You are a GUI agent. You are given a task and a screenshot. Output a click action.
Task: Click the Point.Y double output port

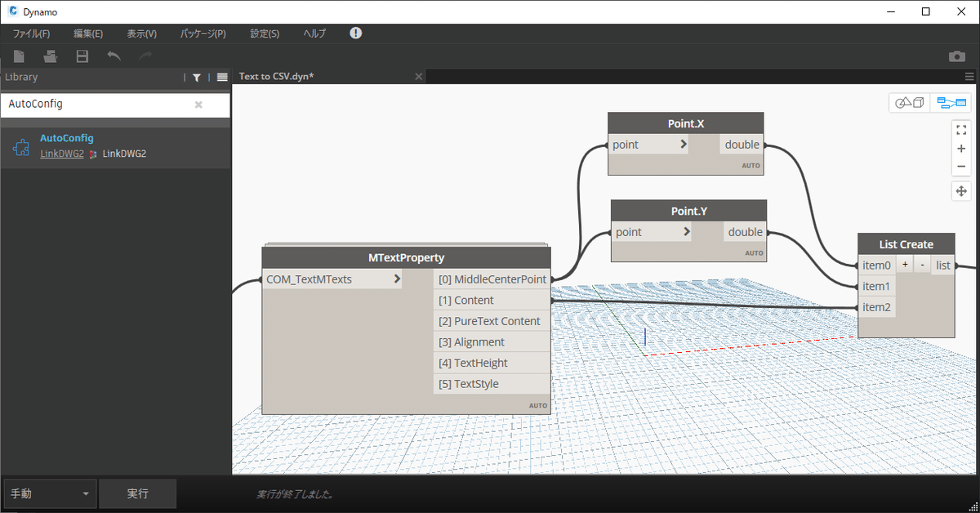pyautogui.click(x=745, y=232)
